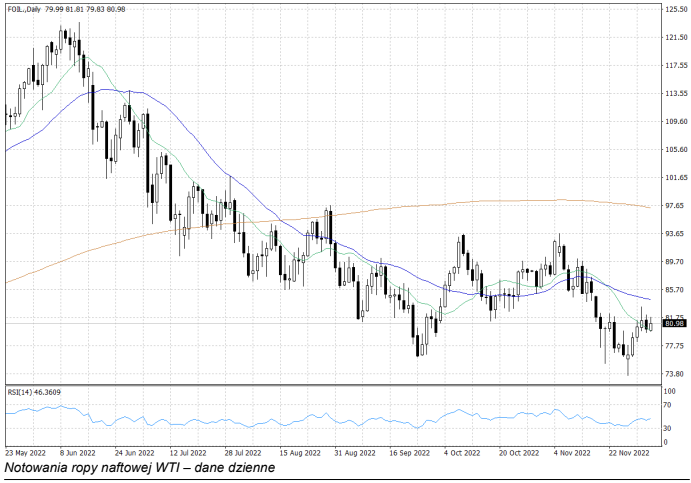Select the RSI line in the lower panel
Image resolution: width=691 pixels, height=483 pixels.
point(300,419)
